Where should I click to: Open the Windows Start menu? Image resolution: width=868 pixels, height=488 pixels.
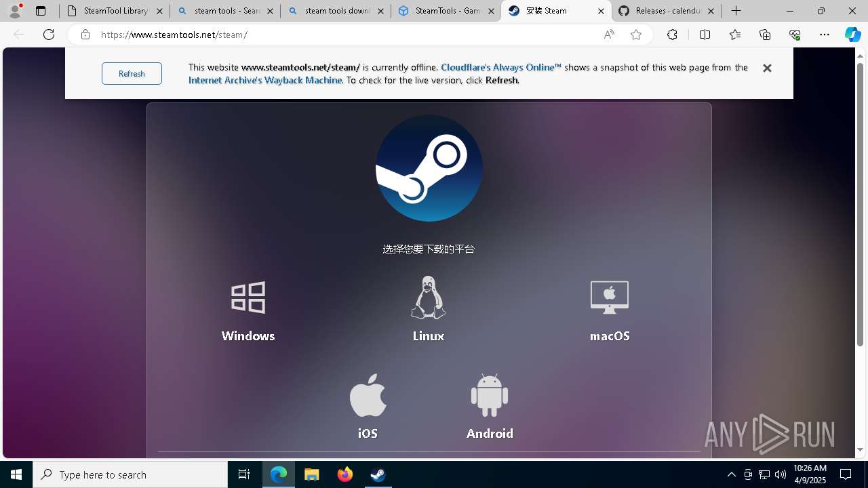click(16, 474)
